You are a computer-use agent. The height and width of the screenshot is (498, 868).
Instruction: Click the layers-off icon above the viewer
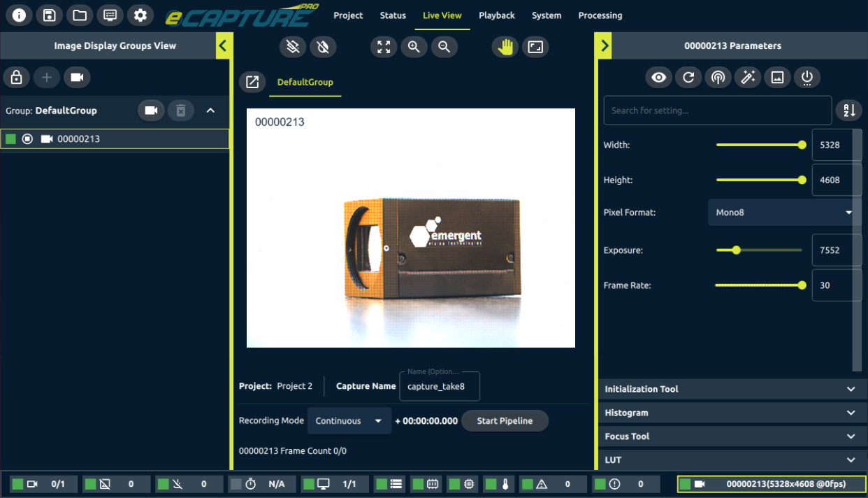click(x=293, y=47)
